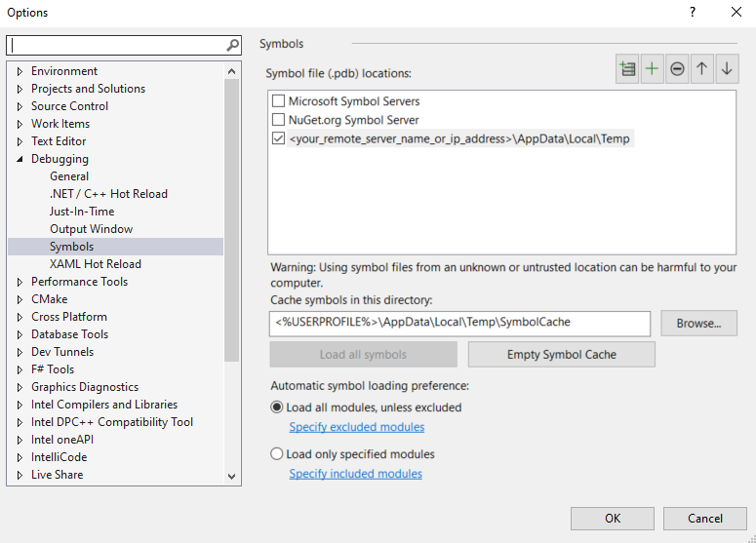Click the add symbol server list icon

coord(627,69)
